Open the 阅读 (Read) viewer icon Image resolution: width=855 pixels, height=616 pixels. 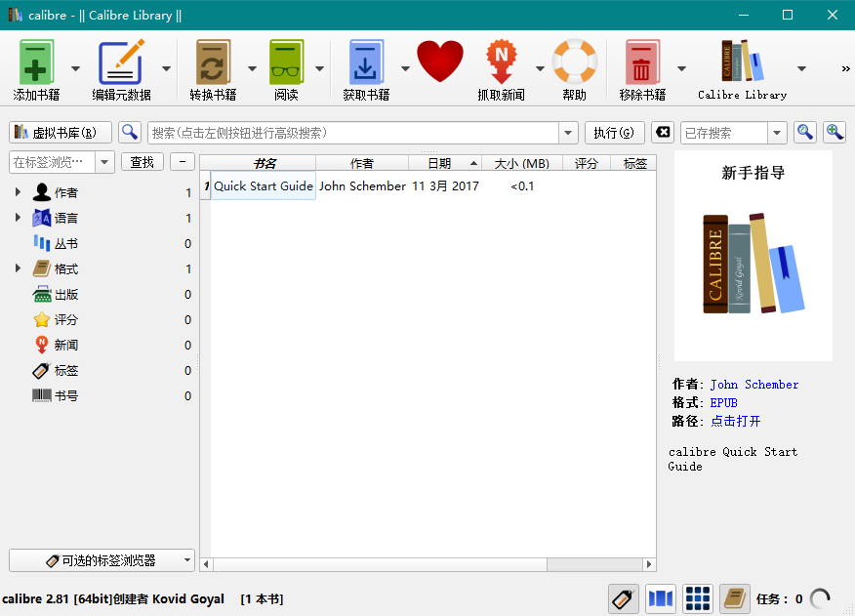(286, 62)
